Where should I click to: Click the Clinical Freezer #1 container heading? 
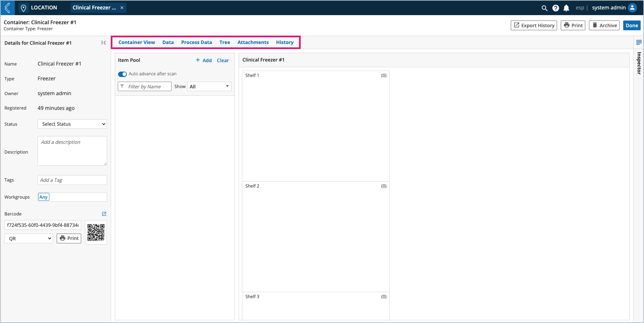(263, 60)
